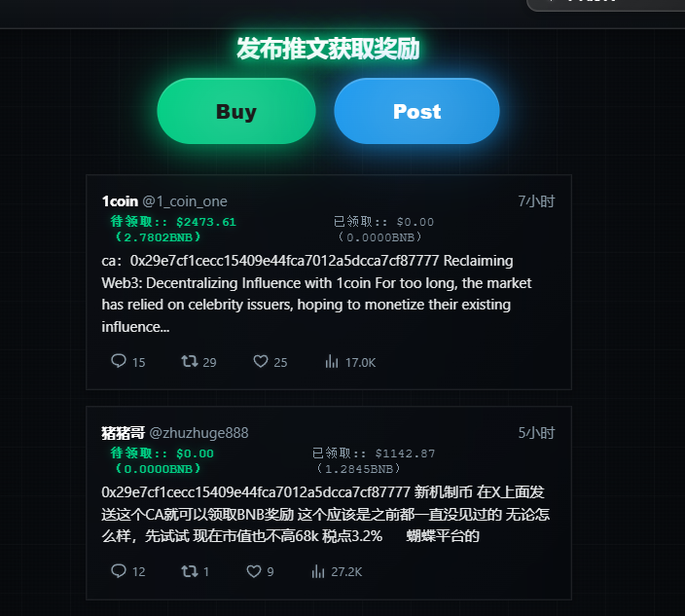Click the 猪猪哥 author name
Image resolution: width=685 pixels, height=616 pixels.
tap(123, 433)
